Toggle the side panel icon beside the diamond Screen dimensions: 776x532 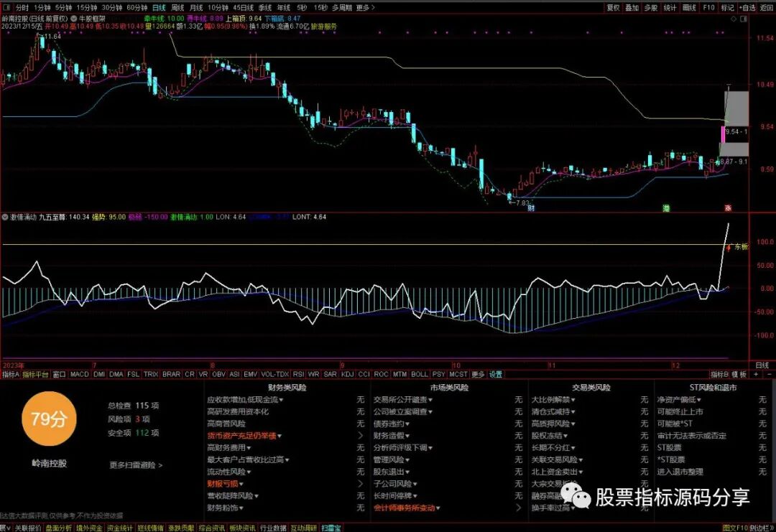click(744, 19)
